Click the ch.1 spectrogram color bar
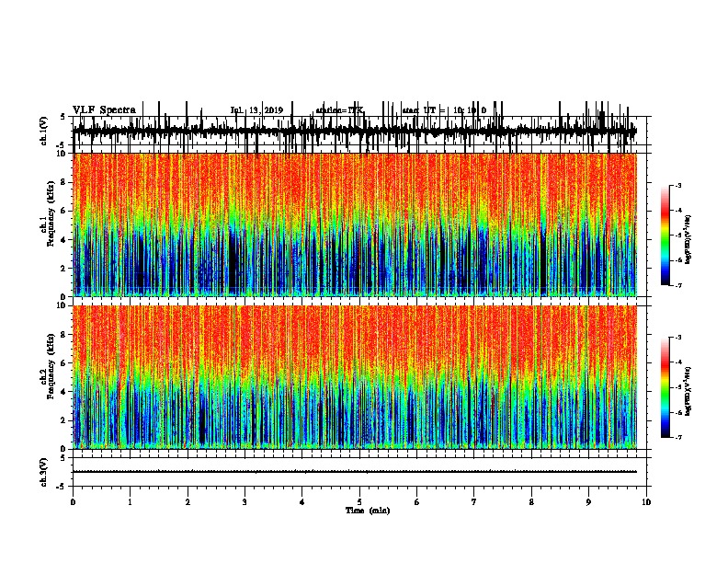This screenshot has width=728, height=563. pyautogui.click(x=665, y=236)
